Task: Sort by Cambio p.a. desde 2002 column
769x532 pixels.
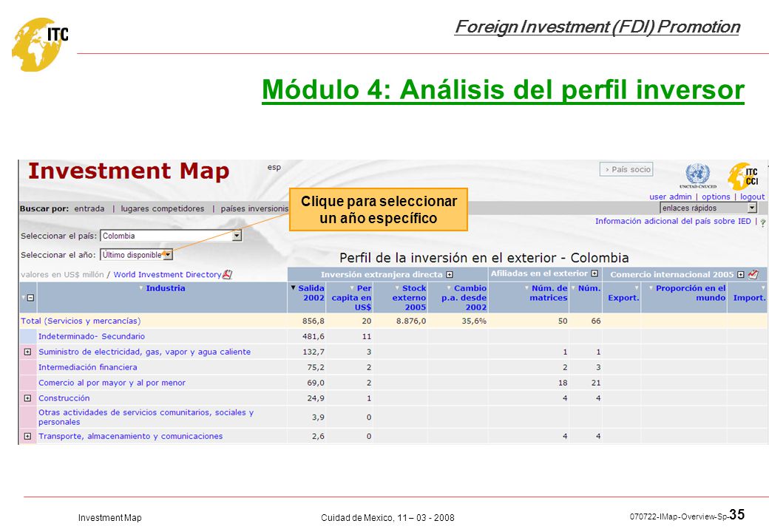Action: tap(464, 298)
